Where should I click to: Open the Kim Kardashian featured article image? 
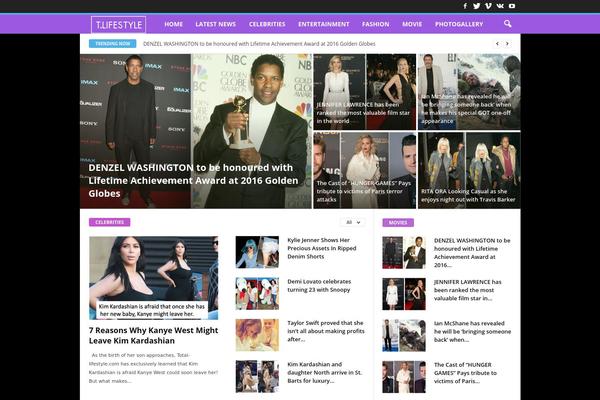153,278
